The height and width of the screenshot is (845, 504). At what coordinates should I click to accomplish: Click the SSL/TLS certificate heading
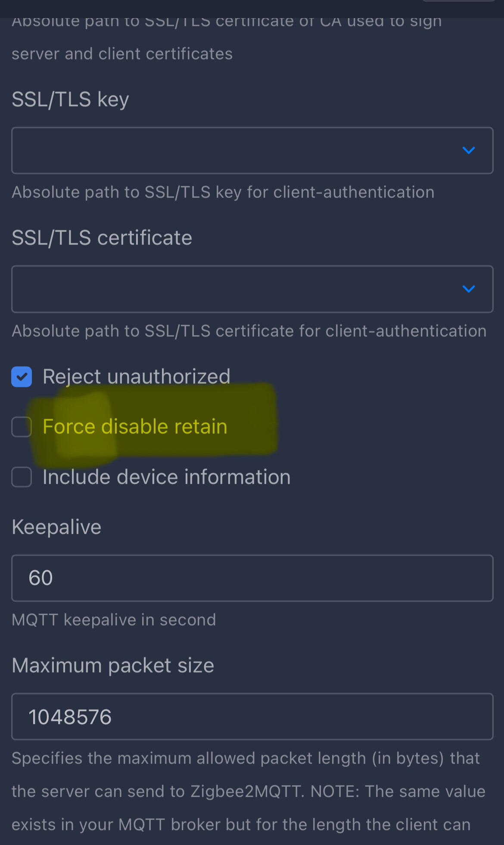(x=102, y=238)
